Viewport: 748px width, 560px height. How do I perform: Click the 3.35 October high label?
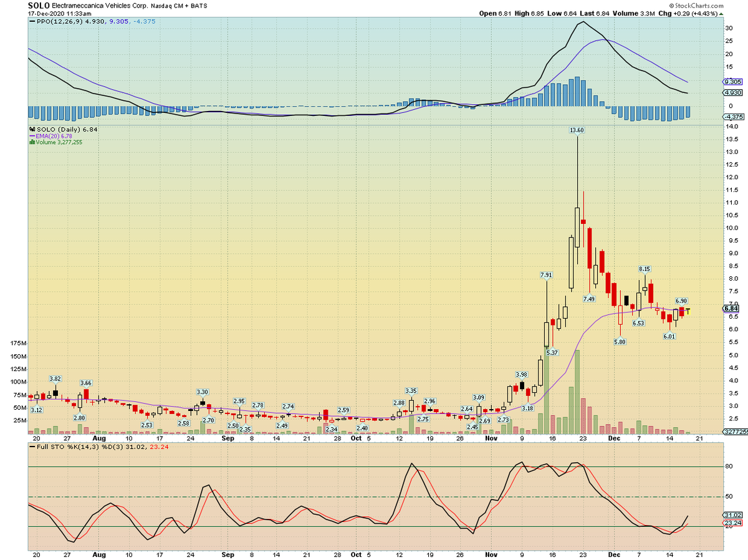(411, 390)
